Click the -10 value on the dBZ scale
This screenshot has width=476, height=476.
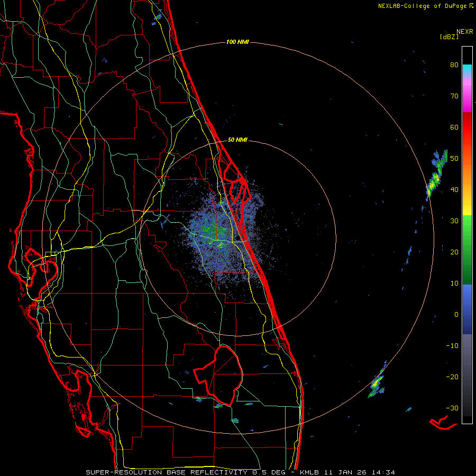452,345
